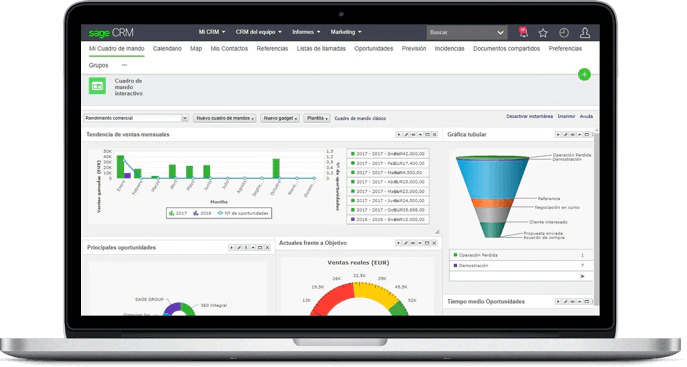Screen dimensions: 687x367
Task: Edit the Tiempo medio Oportunidades gadget
Action: pos(565,301)
